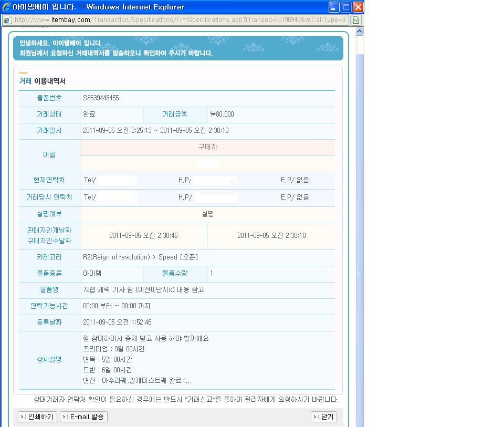Click the arrow icon on the 닫기 button
504x427 pixels.
[315, 416]
